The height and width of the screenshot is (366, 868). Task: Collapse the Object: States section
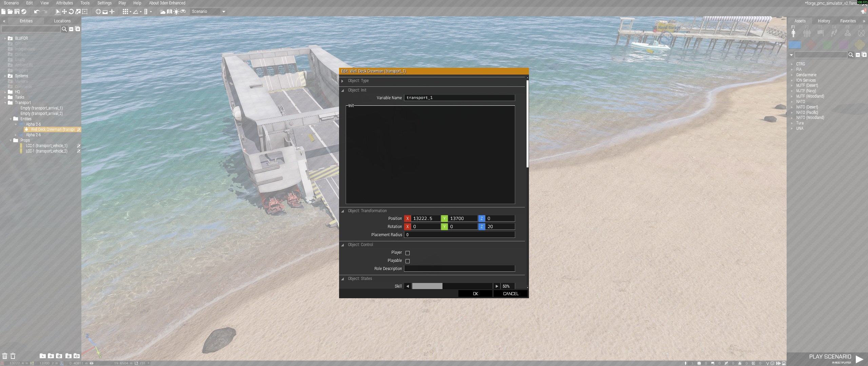click(342, 279)
